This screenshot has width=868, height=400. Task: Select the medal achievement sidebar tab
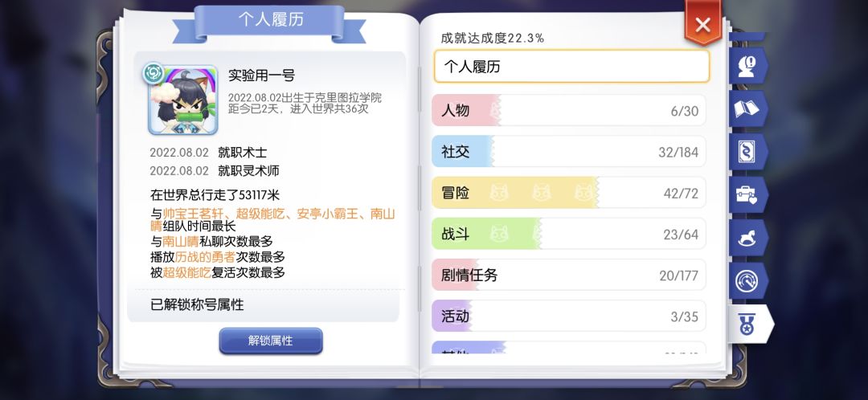[748, 323]
